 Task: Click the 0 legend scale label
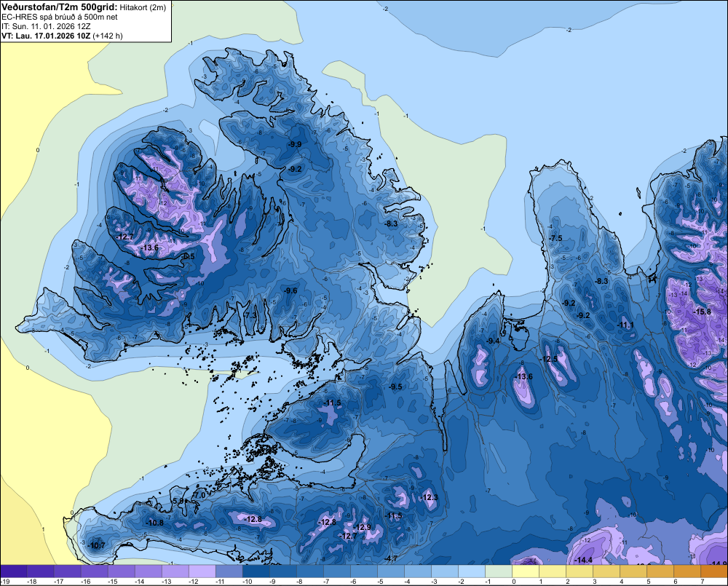(x=514, y=582)
